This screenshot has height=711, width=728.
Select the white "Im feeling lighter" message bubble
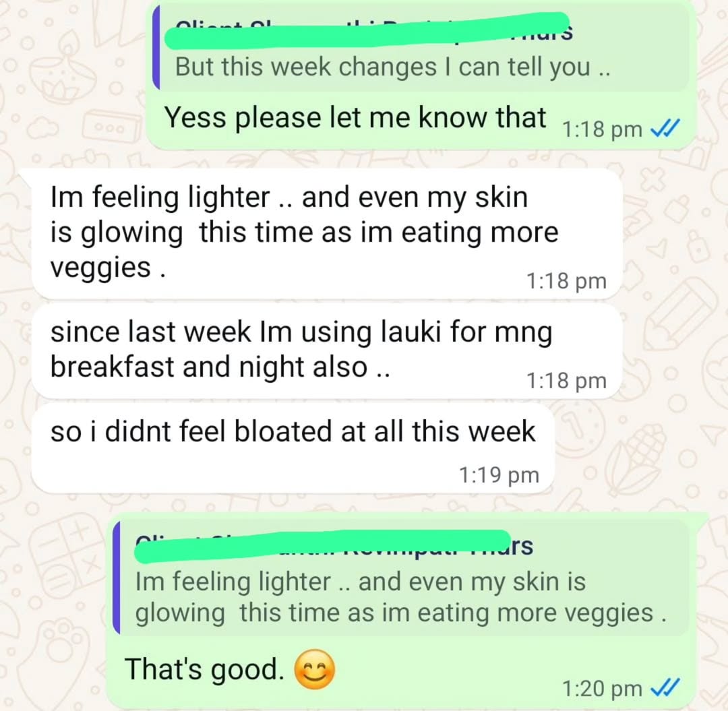tap(327, 233)
